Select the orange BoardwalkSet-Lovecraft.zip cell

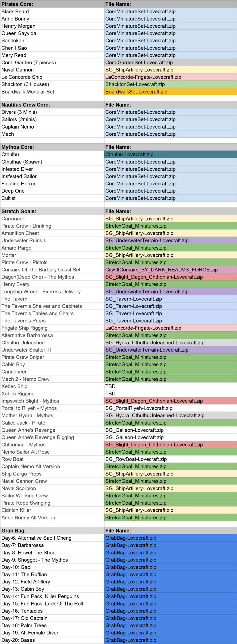point(170,92)
